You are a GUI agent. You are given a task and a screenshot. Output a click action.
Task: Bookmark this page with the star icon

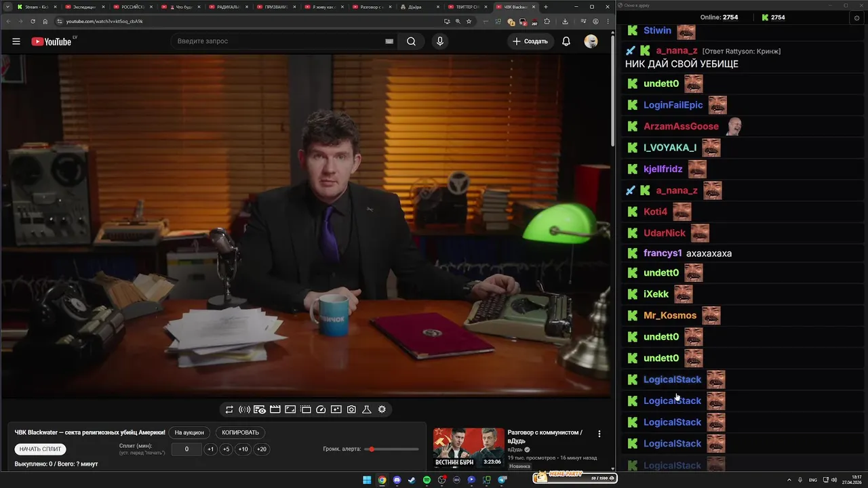469,21
